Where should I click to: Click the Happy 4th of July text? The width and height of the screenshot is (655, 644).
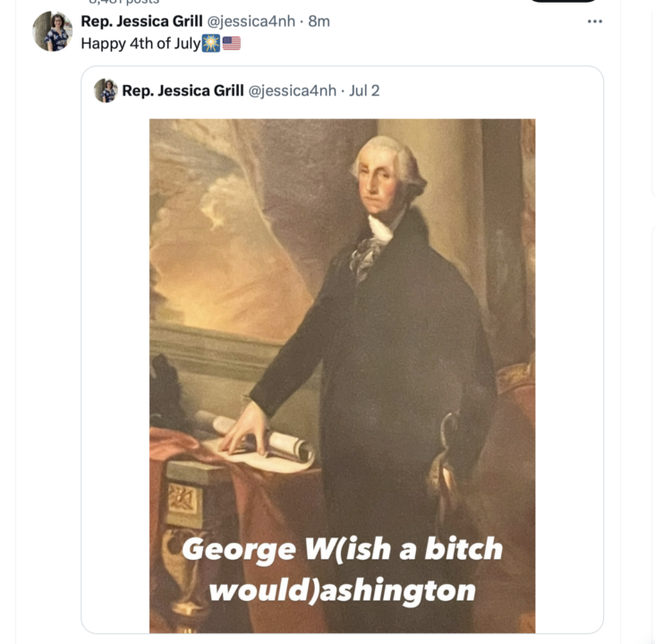pos(140,44)
